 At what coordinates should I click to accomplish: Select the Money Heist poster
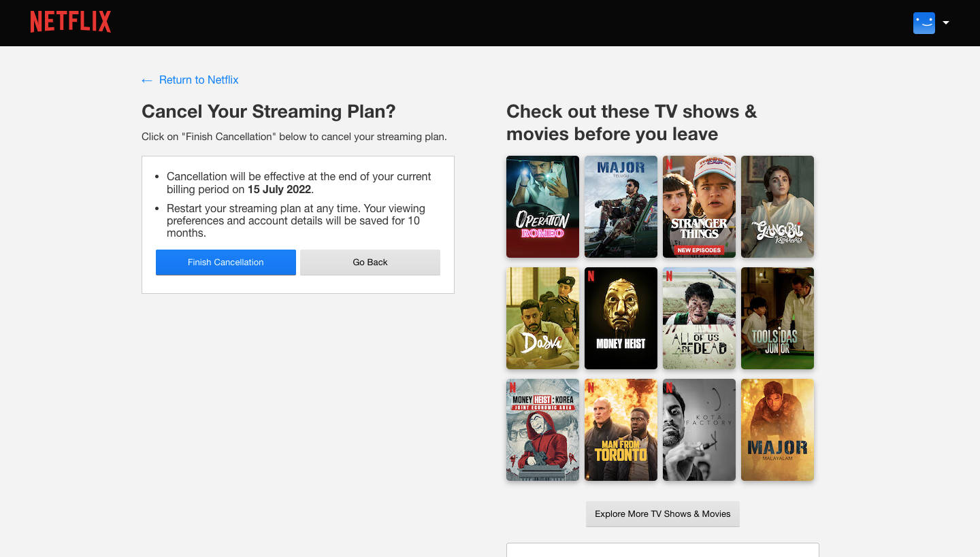click(x=621, y=318)
